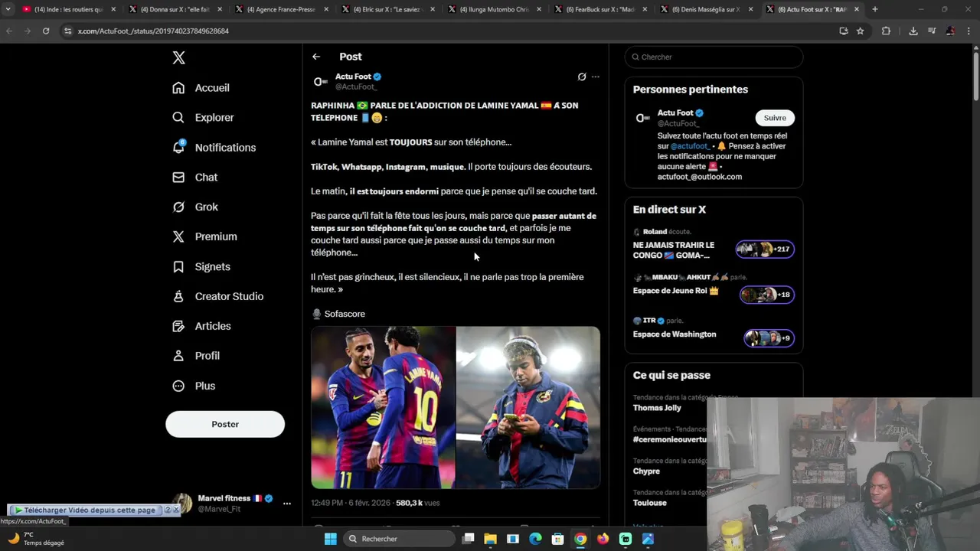Open a new browser tab
The width and height of the screenshot is (980, 551).
pos(874,9)
